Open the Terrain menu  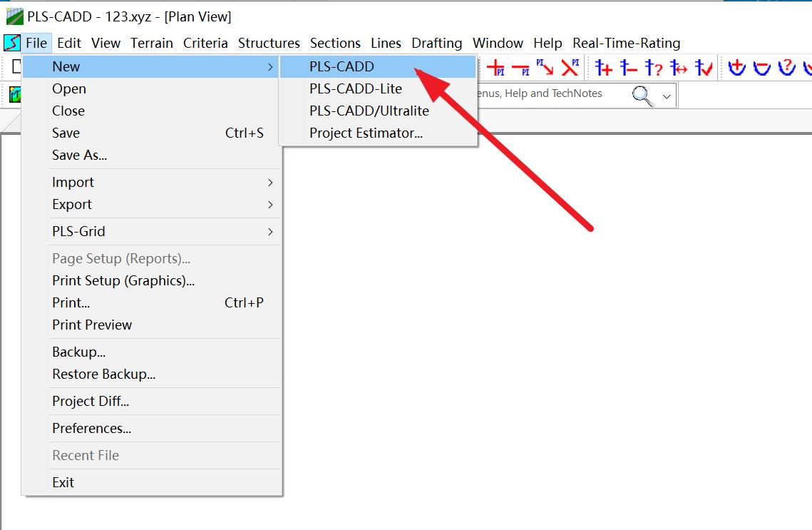(151, 43)
